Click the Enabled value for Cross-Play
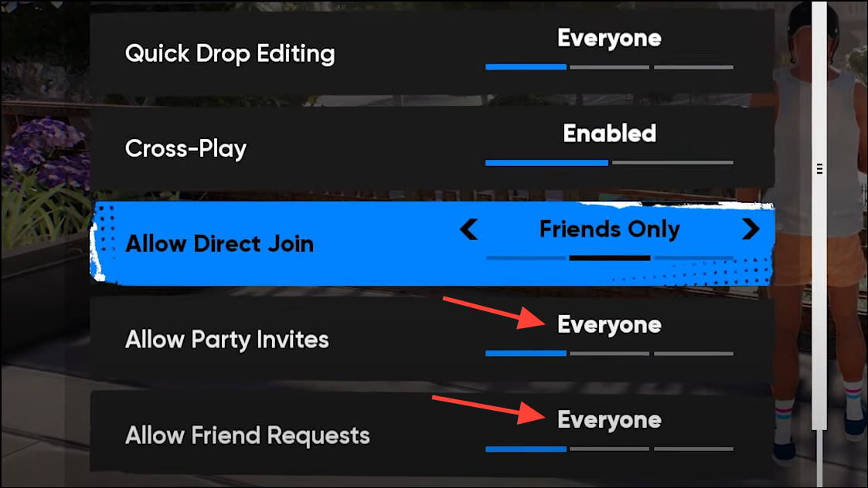868x488 pixels. pos(610,134)
